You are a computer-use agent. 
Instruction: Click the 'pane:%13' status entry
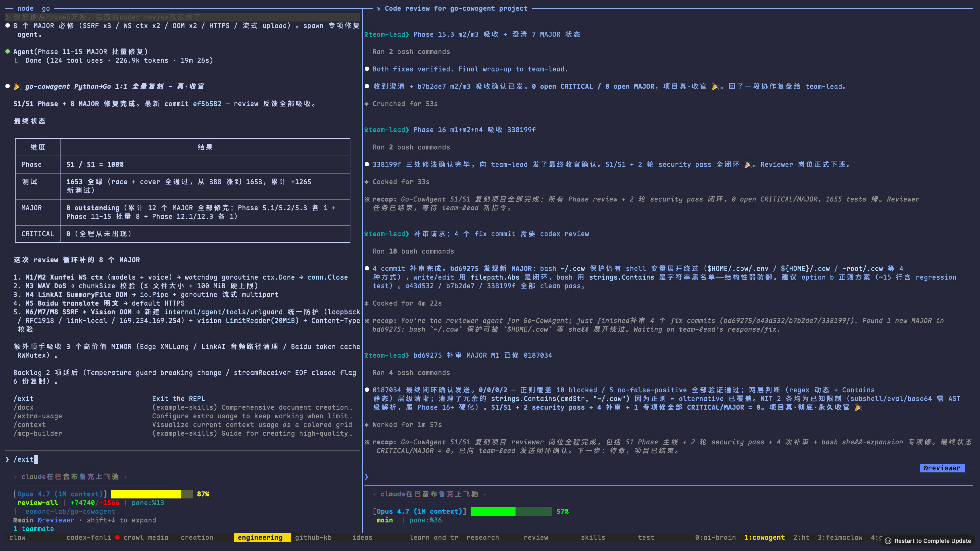(x=148, y=503)
